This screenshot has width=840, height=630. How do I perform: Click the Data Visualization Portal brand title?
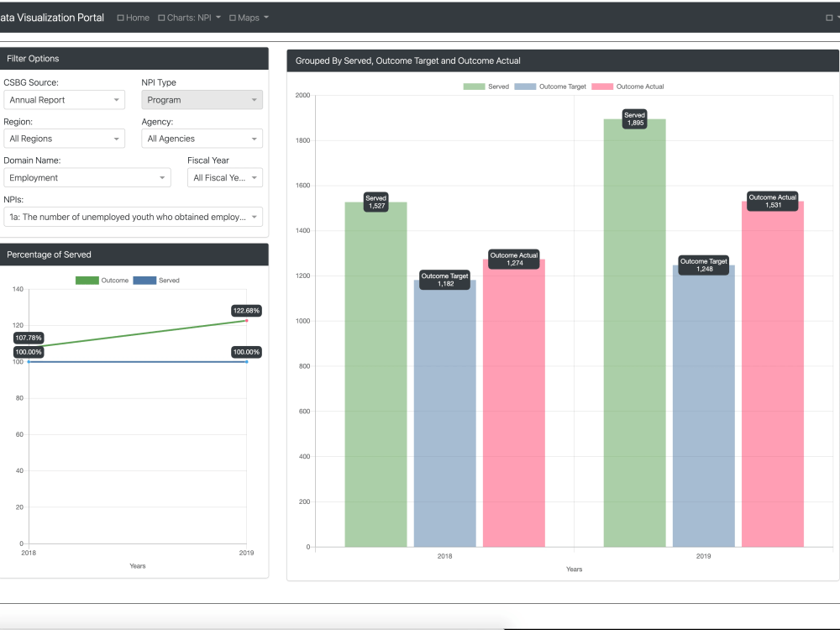(x=52, y=18)
